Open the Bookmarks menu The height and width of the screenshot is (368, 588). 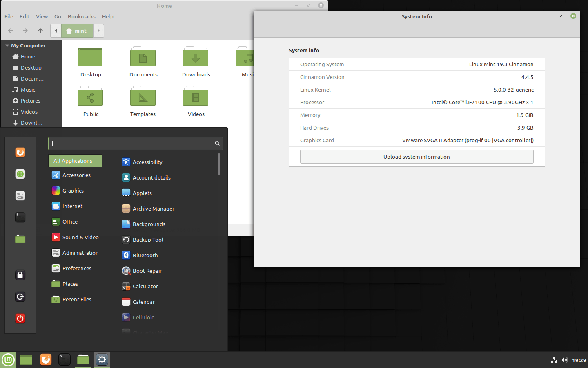82,16
